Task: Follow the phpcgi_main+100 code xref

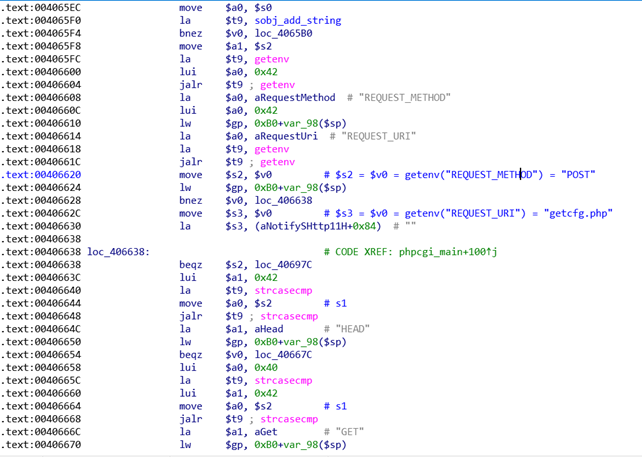Action: 448,252
